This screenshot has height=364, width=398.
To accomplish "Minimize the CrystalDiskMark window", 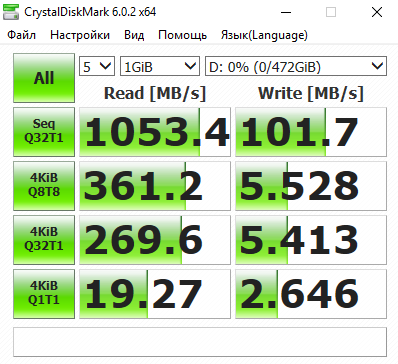I will tap(286, 12).
